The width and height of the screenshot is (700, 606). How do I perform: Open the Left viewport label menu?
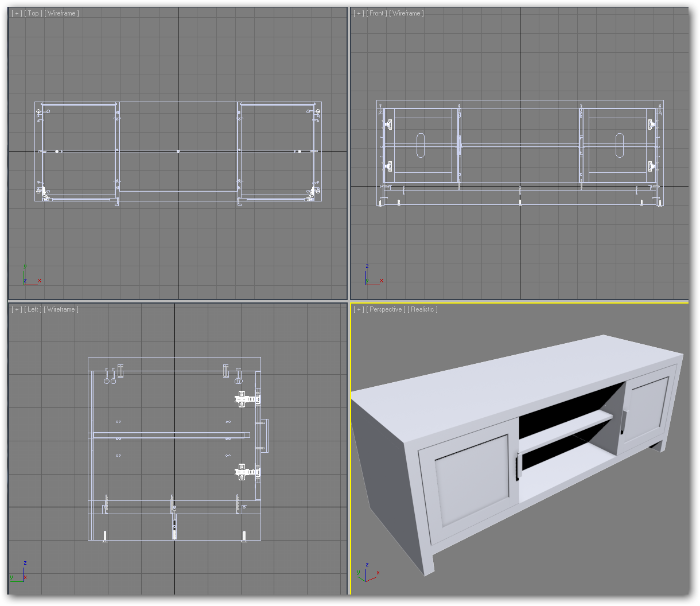click(33, 309)
